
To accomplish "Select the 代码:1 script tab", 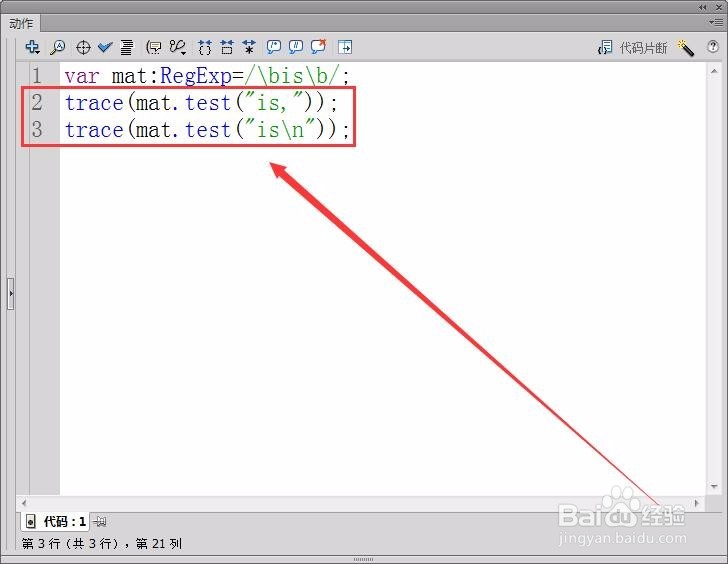I will pos(55,521).
